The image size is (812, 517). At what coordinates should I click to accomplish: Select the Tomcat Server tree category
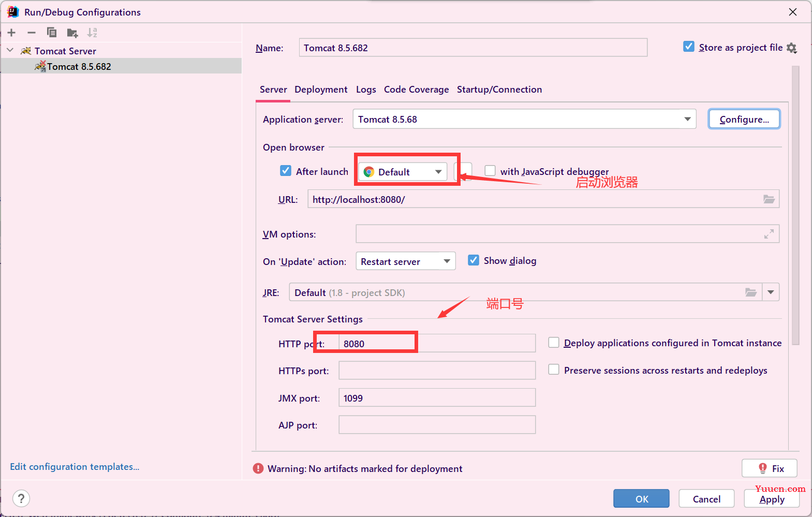point(65,51)
